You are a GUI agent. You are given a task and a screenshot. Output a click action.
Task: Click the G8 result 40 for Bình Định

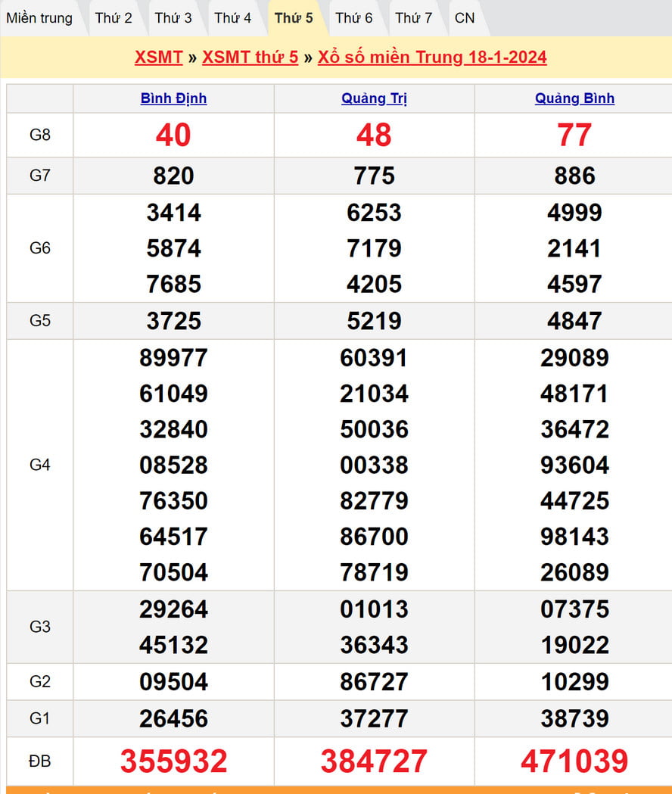coord(173,135)
